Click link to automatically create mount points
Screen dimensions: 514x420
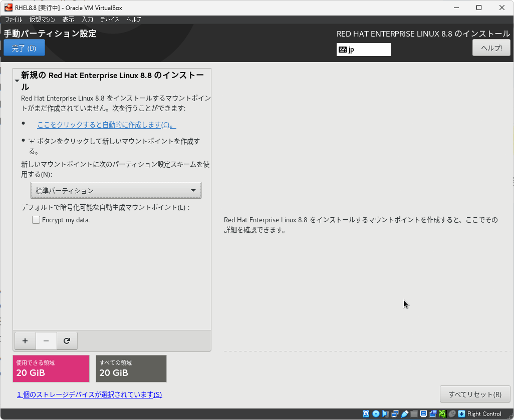(107, 125)
